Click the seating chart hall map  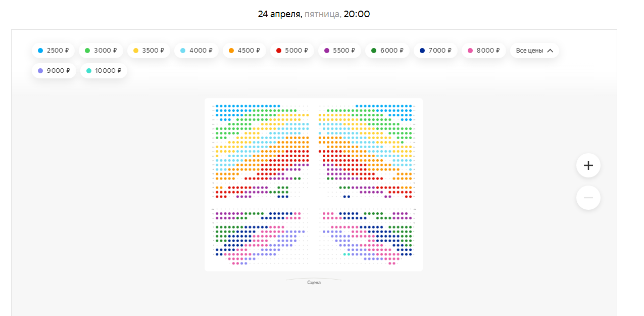point(313,185)
